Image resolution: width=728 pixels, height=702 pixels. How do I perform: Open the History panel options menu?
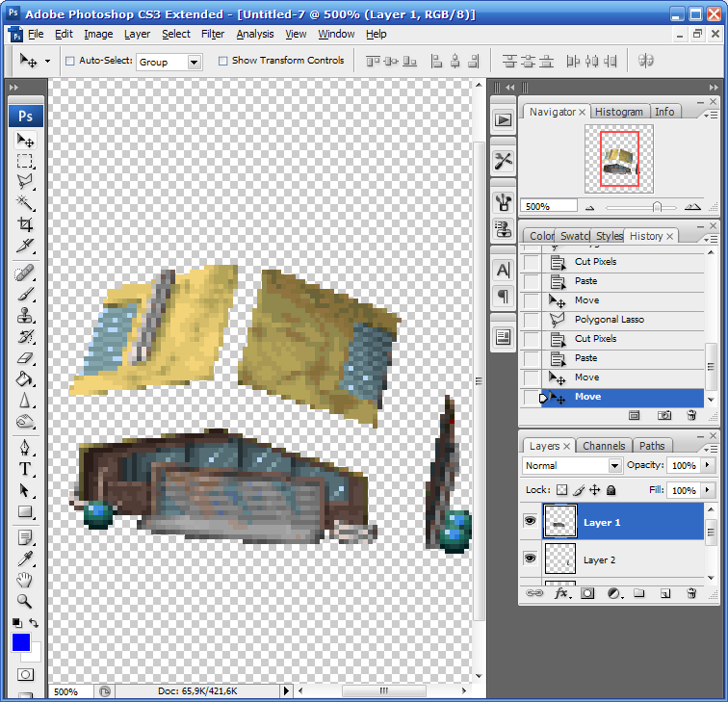711,239
